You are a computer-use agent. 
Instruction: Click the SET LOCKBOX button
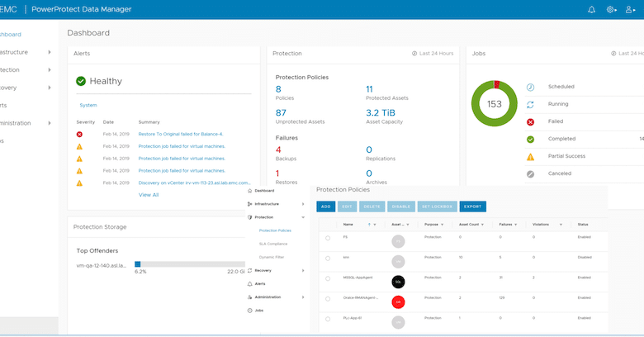pyautogui.click(x=437, y=206)
